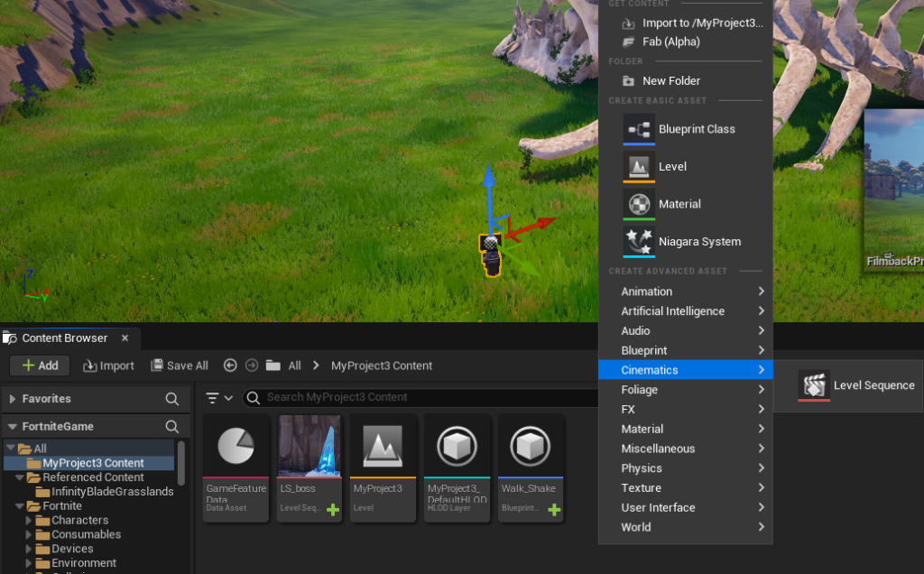This screenshot has height=574, width=924.
Task: Select the selected actor in viewport
Action: coord(491,255)
